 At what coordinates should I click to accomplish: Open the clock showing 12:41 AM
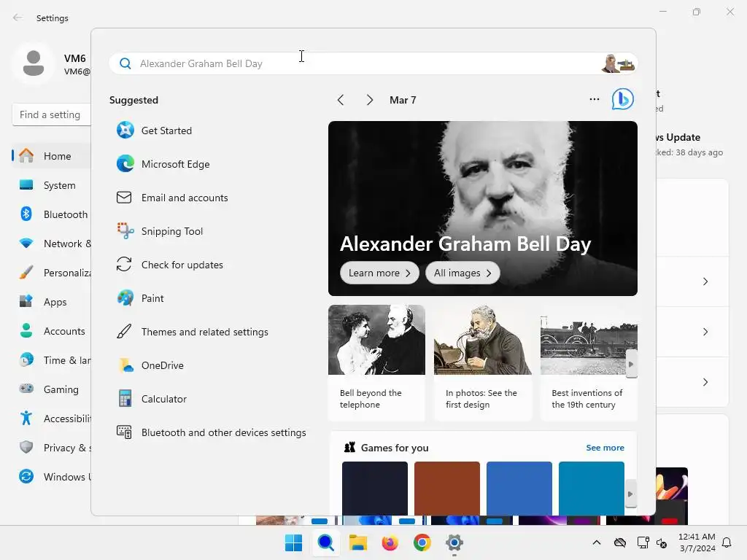697,542
